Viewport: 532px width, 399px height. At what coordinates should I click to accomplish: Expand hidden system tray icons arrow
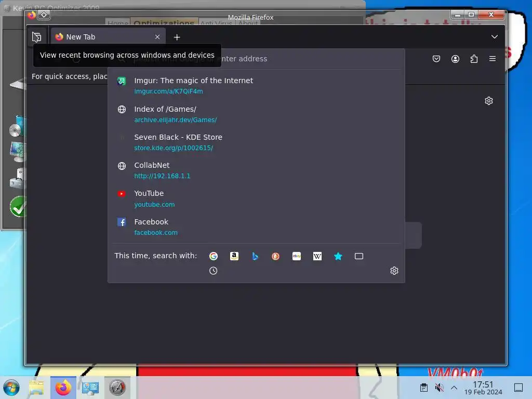(x=454, y=388)
